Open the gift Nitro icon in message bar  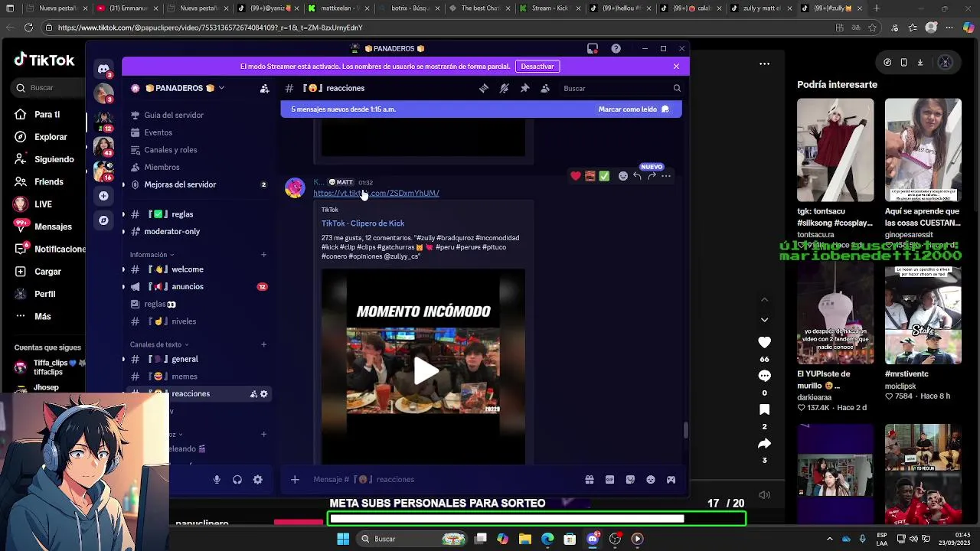590,480
